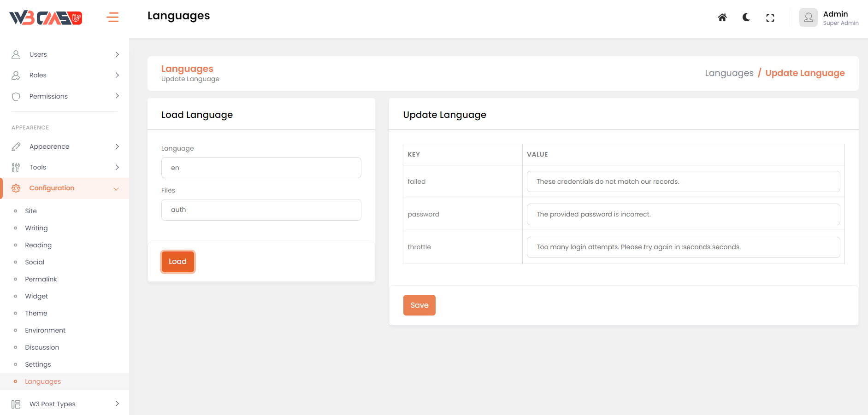Click the Languages breadcrumb link
868x415 pixels.
coord(729,73)
